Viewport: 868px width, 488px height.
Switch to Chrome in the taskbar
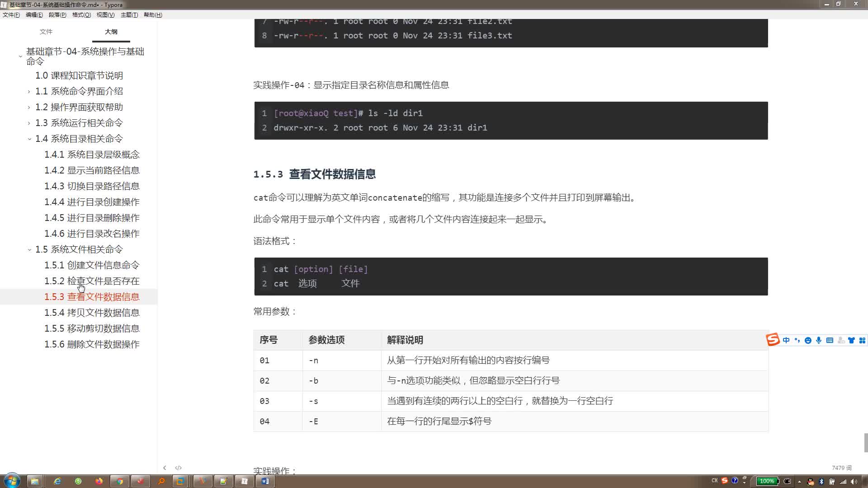(120, 481)
